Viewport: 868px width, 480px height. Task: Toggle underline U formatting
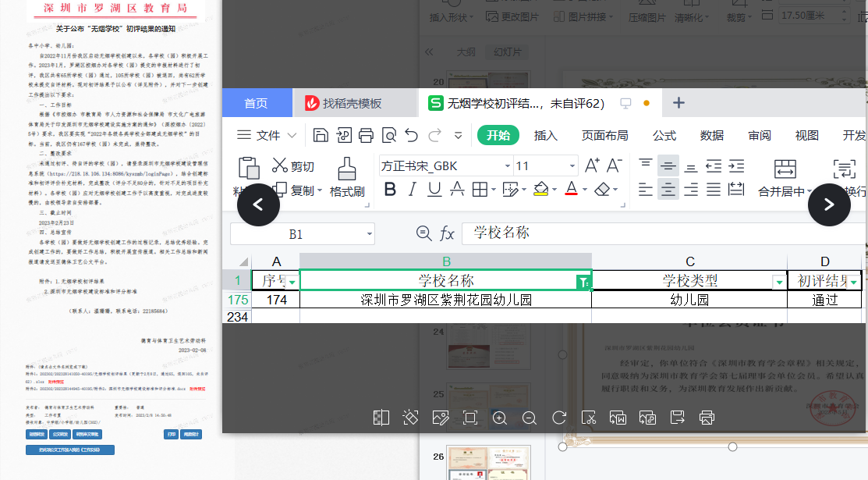pos(434,190)
